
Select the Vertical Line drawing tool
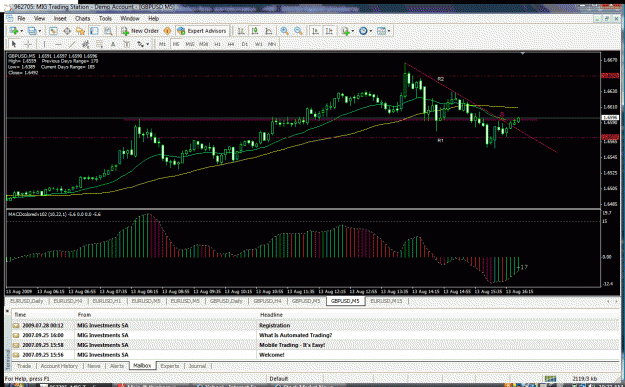44,44
